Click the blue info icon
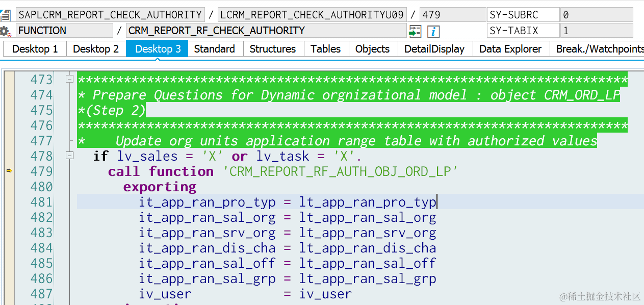 tap(433, 31)
